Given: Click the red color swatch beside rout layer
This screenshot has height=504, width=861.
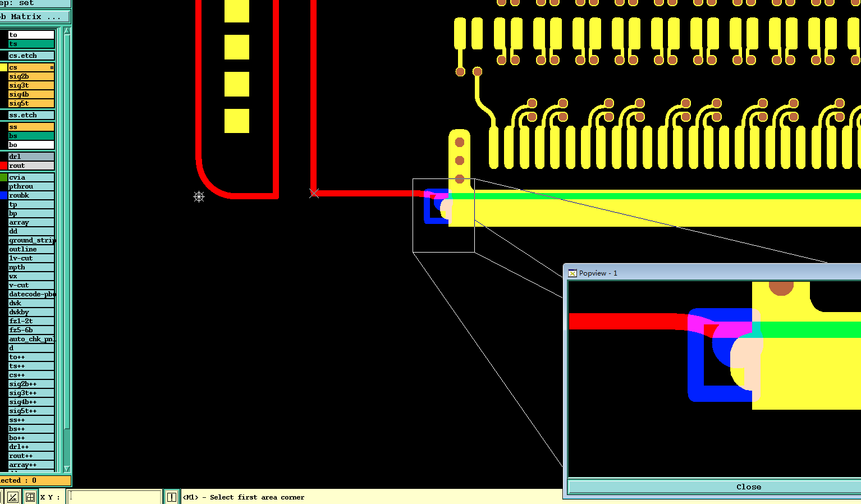Looking at the screenshot, I should [x=3, y=166].
